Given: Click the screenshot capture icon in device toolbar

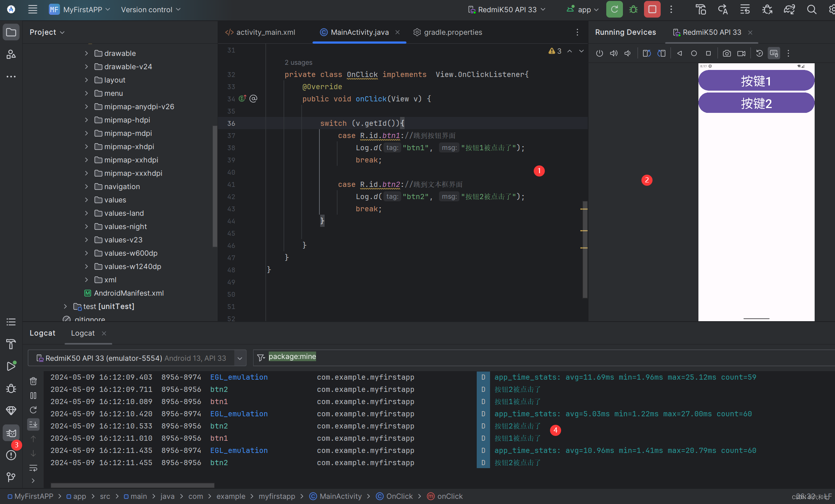Looking at the screenshot, I should [727, 54].
